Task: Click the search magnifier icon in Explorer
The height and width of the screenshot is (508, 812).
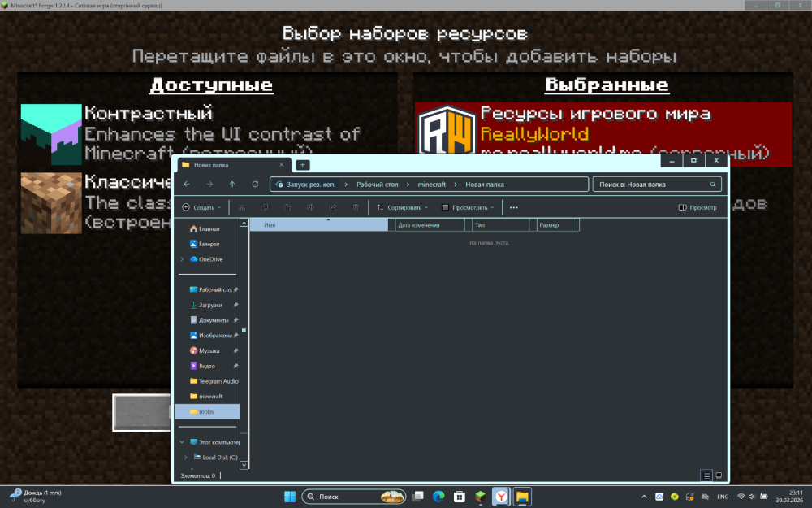Action: point(713,185)
